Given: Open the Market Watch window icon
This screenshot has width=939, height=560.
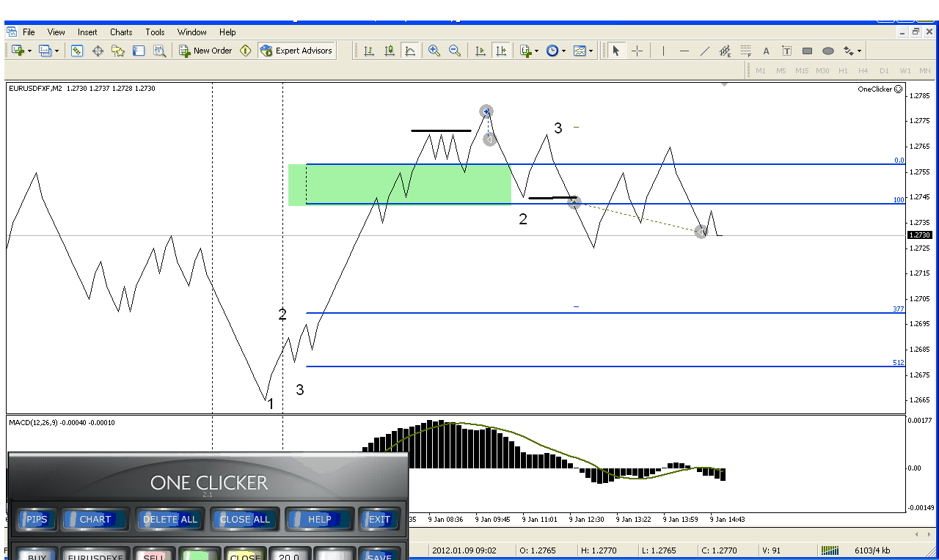Looking at the screenshot, I should pos(77,51).
